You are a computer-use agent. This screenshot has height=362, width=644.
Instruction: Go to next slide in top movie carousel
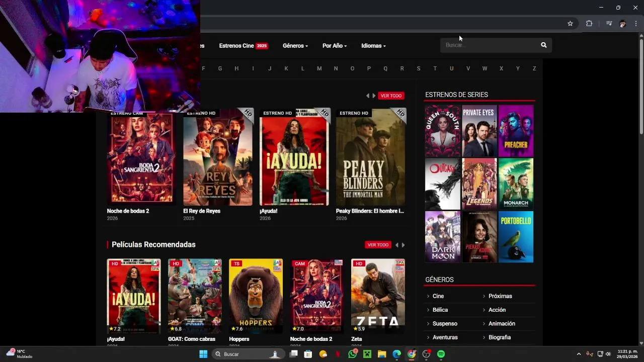click(x=374, y=96)
